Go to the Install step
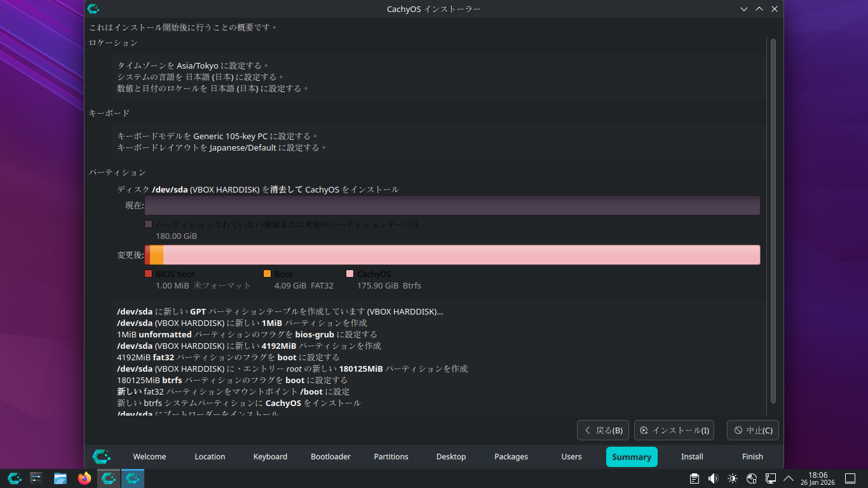The image size is (868, 488). coord(692,457)
